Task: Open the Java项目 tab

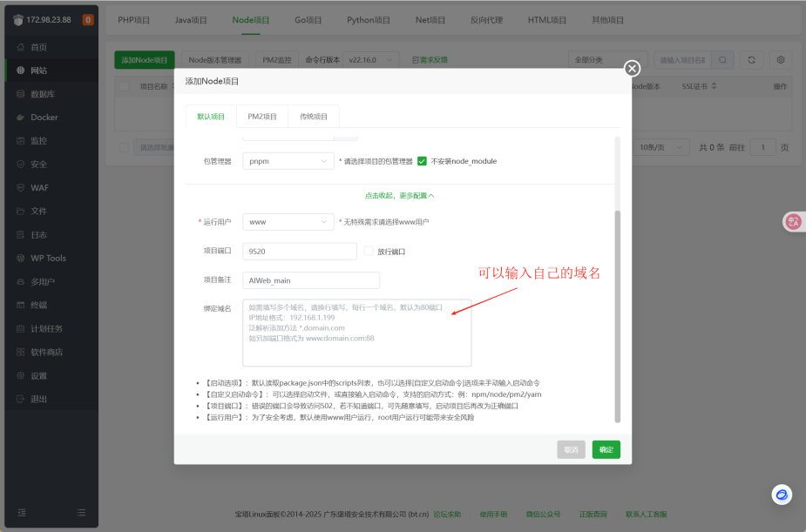Action: 191,20
